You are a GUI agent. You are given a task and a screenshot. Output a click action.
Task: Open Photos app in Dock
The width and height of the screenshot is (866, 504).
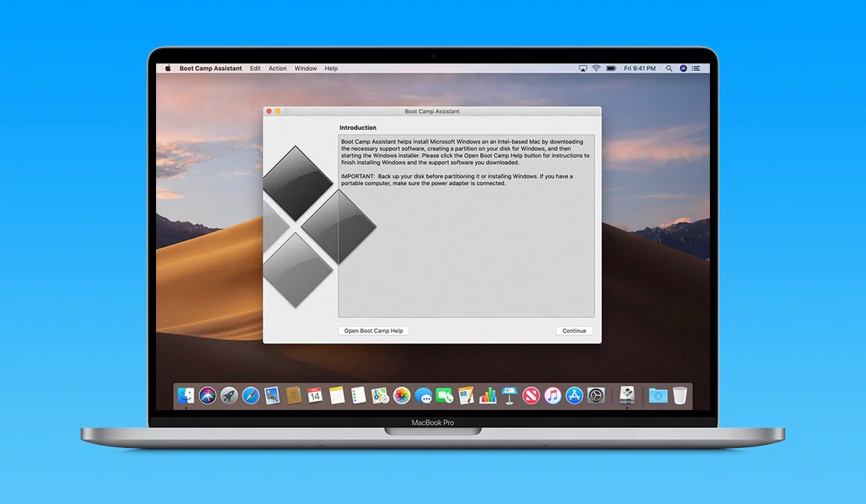coord(402,396)
